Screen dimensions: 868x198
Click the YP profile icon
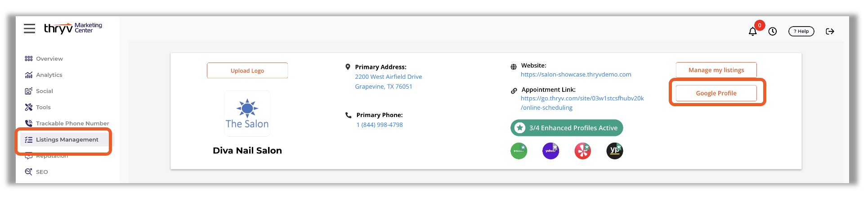point(614,151)
